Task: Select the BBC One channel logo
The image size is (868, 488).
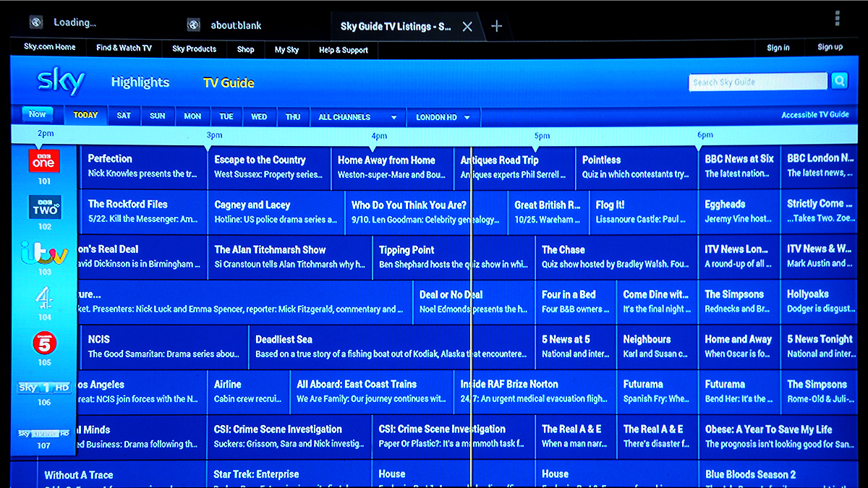Action: (x=44, y=161)
